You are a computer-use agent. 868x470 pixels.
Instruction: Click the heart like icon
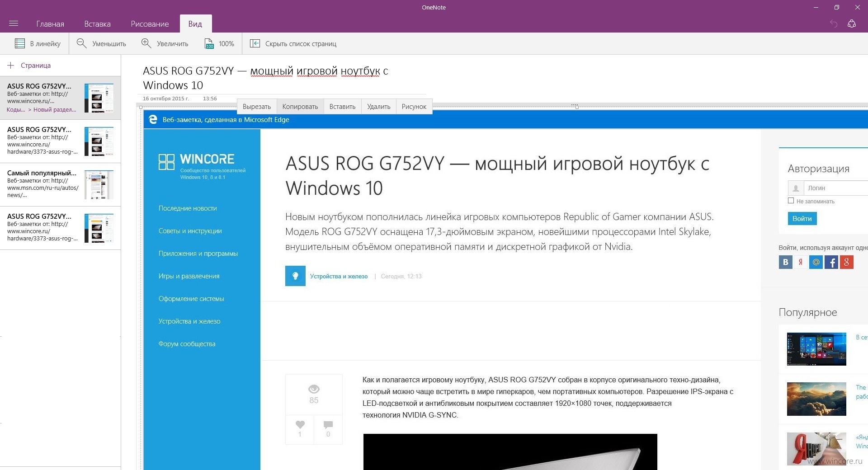300,424
